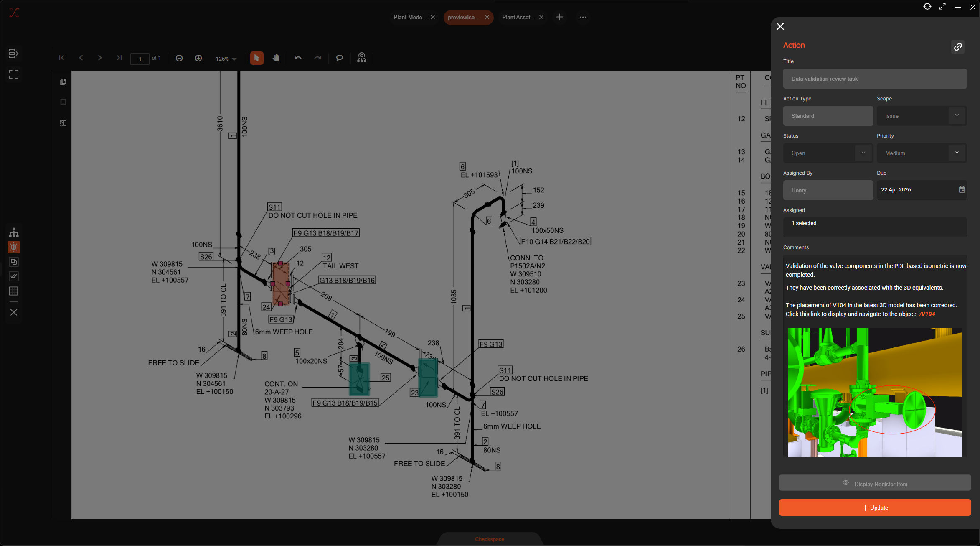Open the layout side panel icon
980x546 pixels.
pyautogui.click(x=63, y=123)
